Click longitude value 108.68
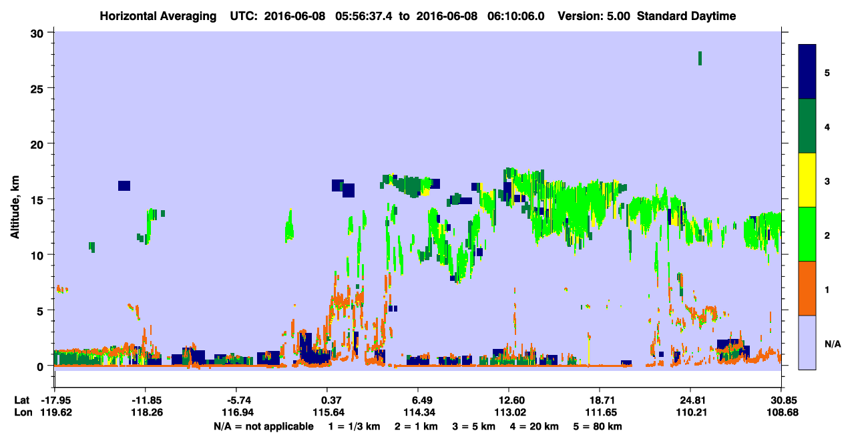Image resolution: width=868 pixels, height=445 pixels. click(781, 412)
